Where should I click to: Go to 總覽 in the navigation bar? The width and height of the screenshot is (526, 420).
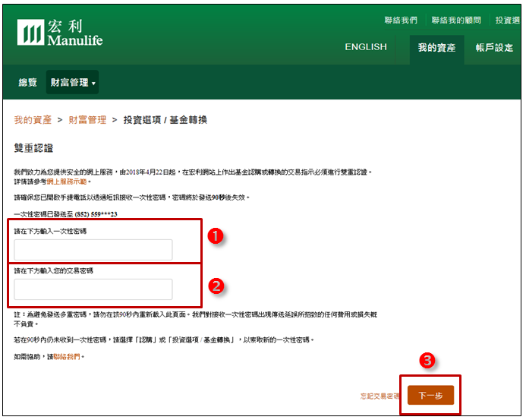click(x=27, y=82)
